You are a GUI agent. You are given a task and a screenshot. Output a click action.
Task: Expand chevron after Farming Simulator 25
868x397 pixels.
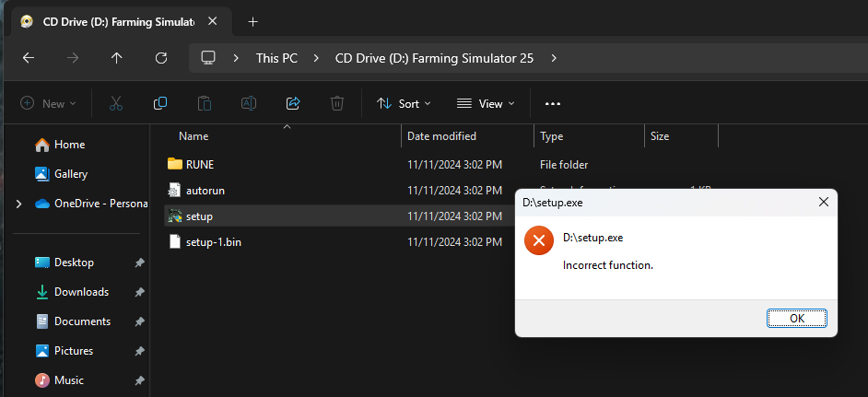(554, 58)
